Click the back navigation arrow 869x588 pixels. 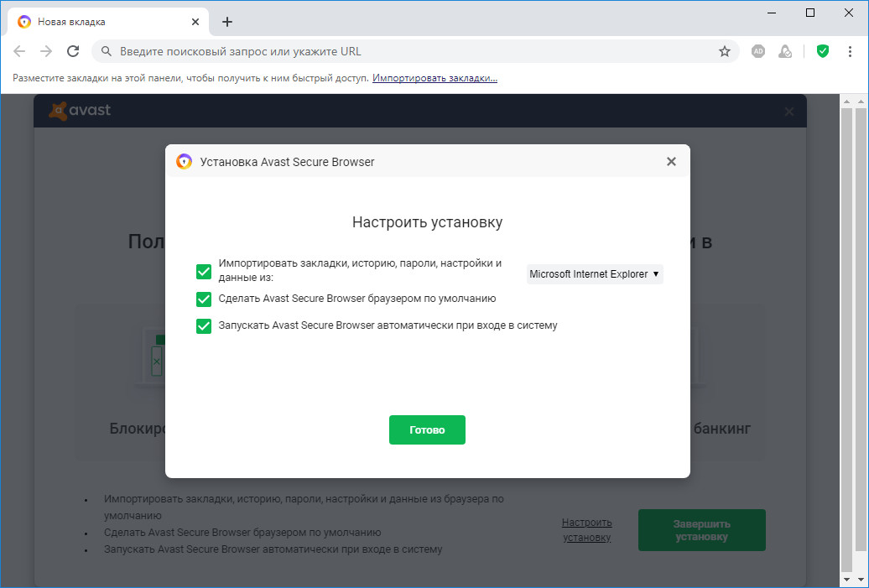click(x=19, y=51)
